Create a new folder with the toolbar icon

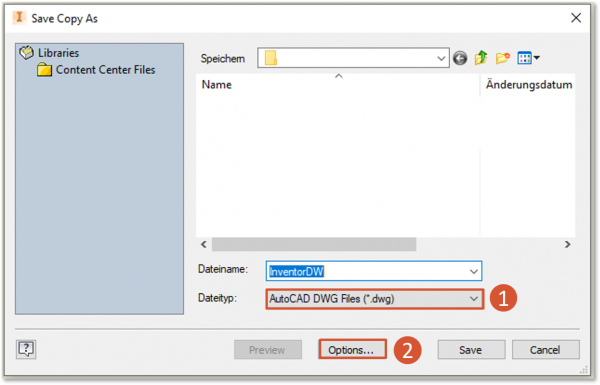point(502,58)
